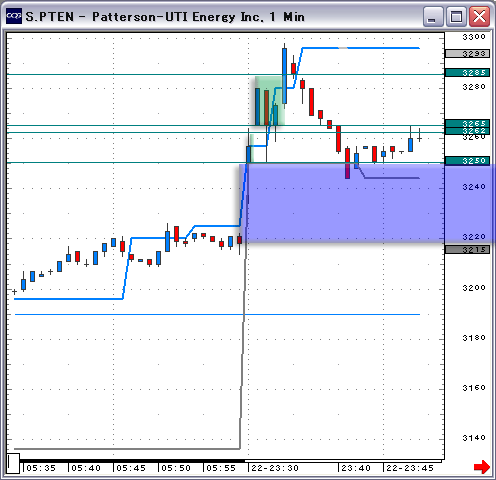This screenshot has height=480, width=496.
Task: Click the 3240 price scale value
Action: pos(474,187)
